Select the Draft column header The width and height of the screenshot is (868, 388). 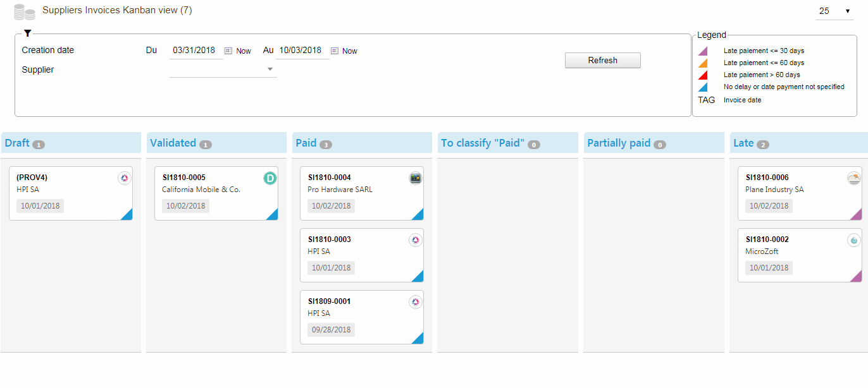pos(17,143)
